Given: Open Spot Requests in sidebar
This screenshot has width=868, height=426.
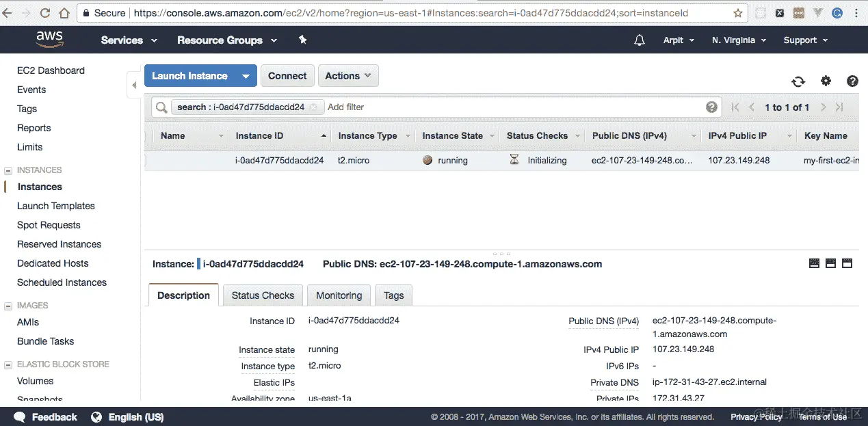Looking at the screenshot, I should click(x=49, y=225).
